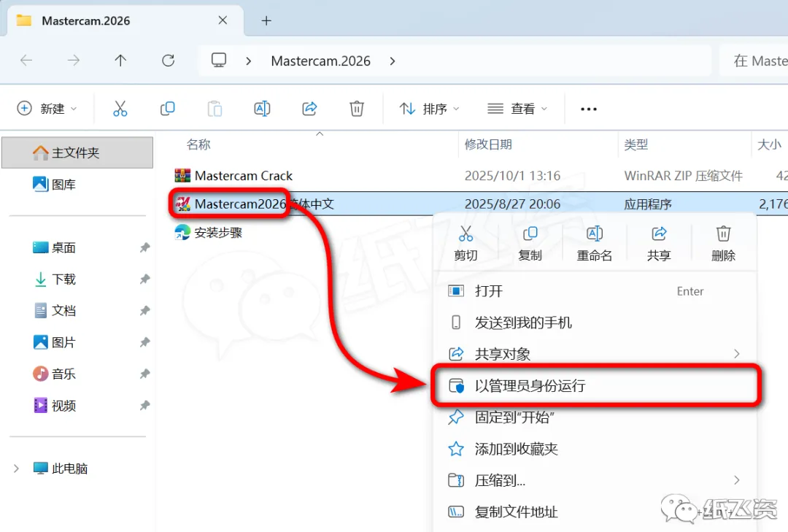Viewport: 788px width, 532px height.
Task: Open the 新建 (New) dropdown
Action: [47, 109]
